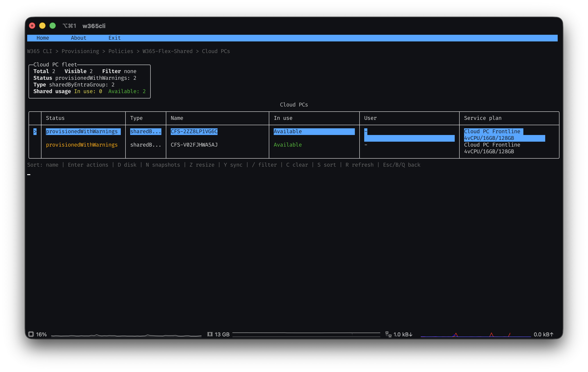Click the S sort shortcut hint
Viewport: 588px width, 372px height.
327,165
